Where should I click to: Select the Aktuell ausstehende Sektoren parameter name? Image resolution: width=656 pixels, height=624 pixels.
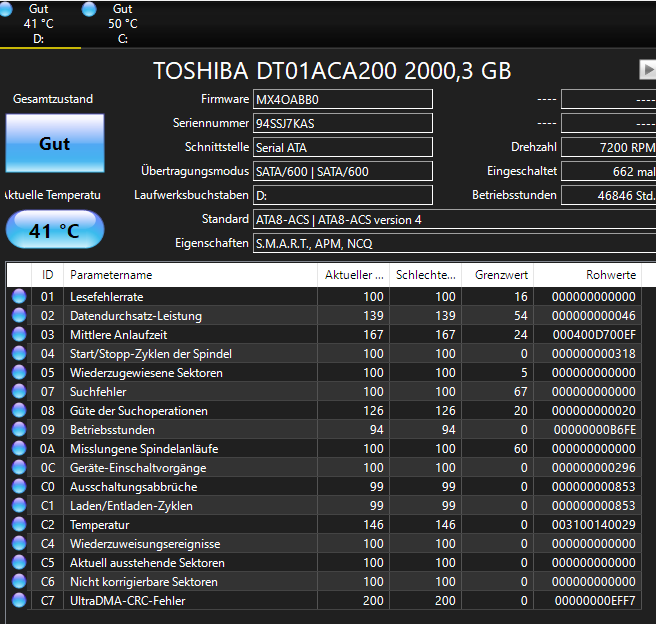coord(147,563)
